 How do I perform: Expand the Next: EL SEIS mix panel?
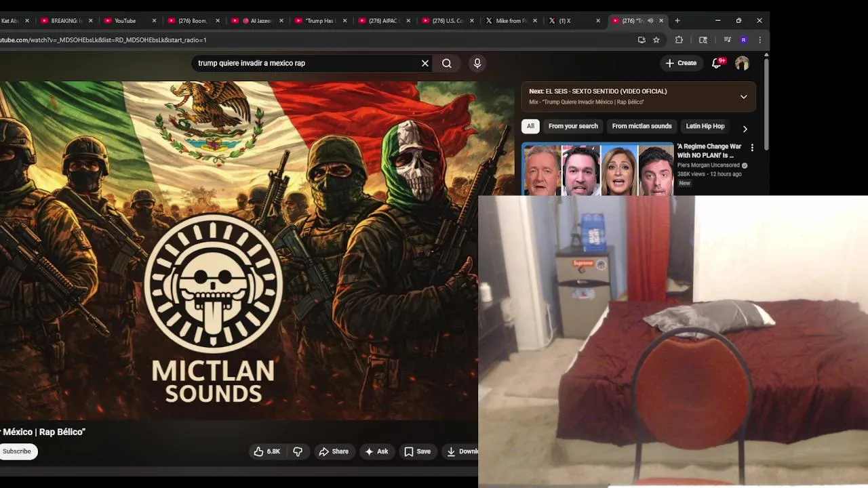[744, 97]
